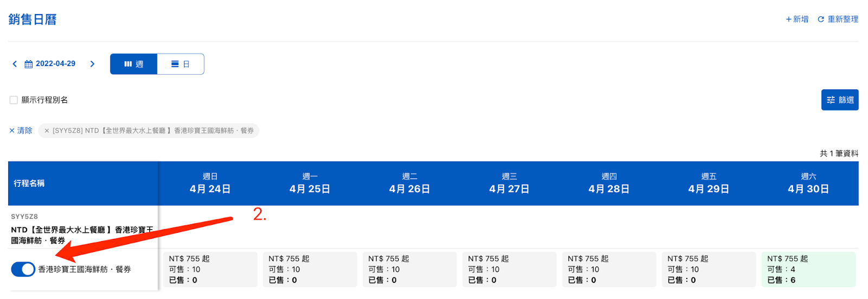The height and width of the screenshot is (299, 868).
Task: Select the 4月 28日 availability cell
Action: [609, 269]
